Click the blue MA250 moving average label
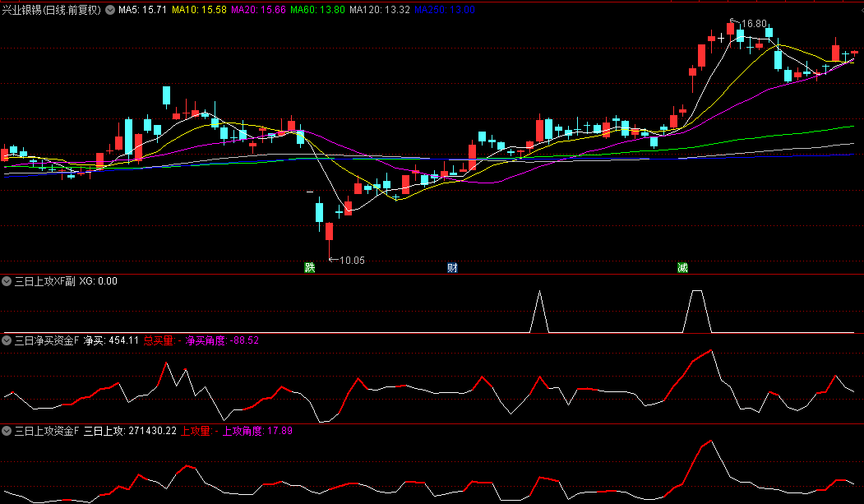This screenshot has width=864, height=504. pos(444,11)
